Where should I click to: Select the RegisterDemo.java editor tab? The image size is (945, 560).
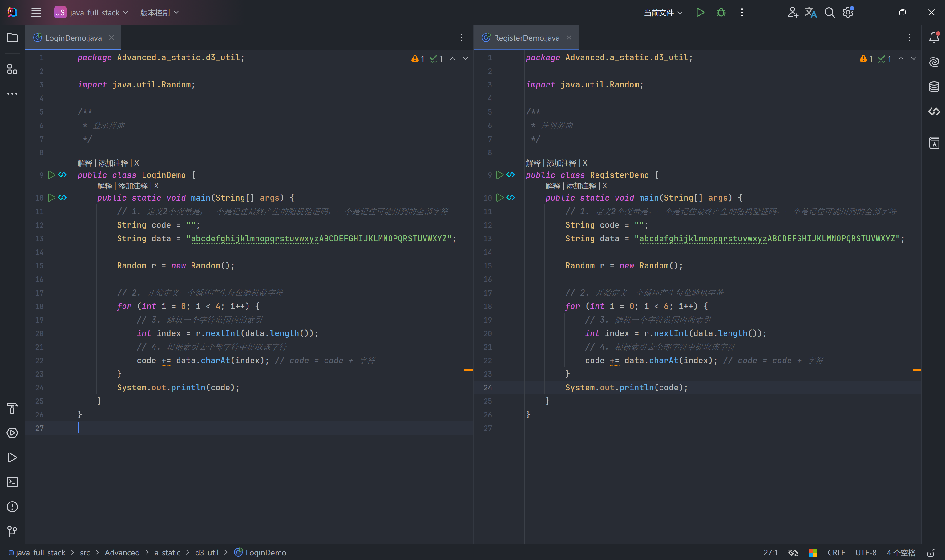pyautogui.click(x=526, y=38)
